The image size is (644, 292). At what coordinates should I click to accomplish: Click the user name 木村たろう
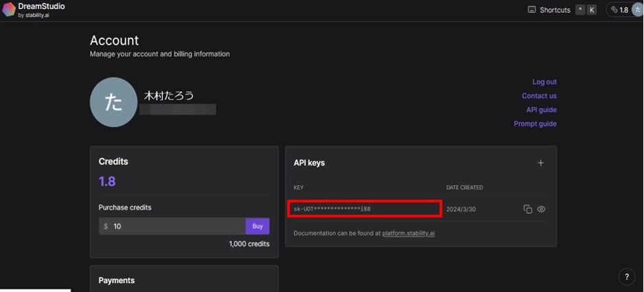(169, 96)
